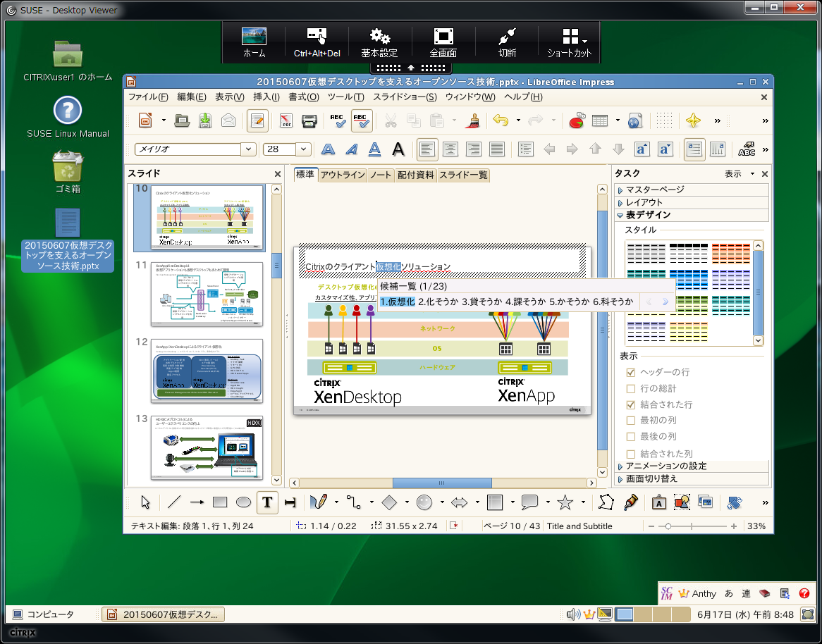Screen dimensions: 822x644
Task: Open the font size 28 dropdown
Action: point(304,149)
